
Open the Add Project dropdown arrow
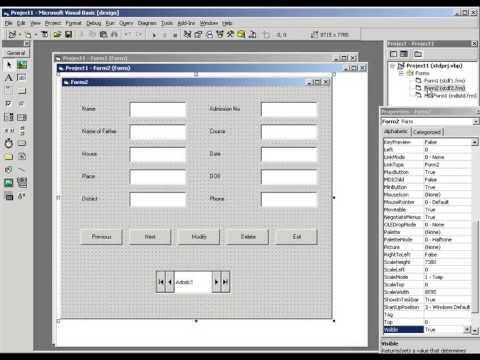click(20, 35)
